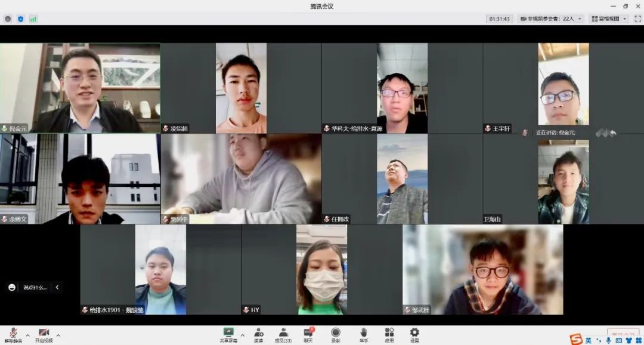
Task: Start screen sharing (共享屏幕)
Action: point(228,334)
